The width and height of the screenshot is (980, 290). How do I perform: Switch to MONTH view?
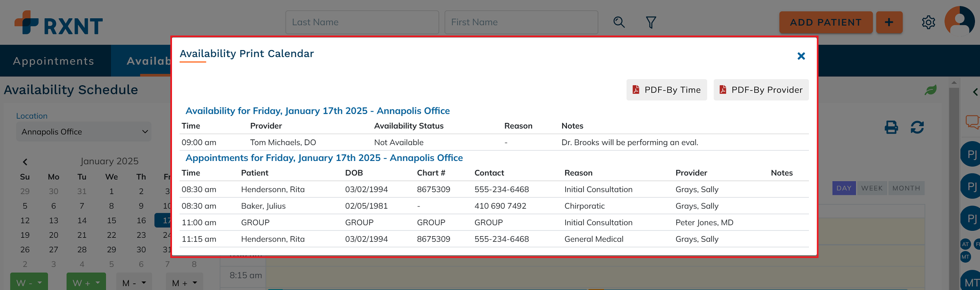point(906,188)
